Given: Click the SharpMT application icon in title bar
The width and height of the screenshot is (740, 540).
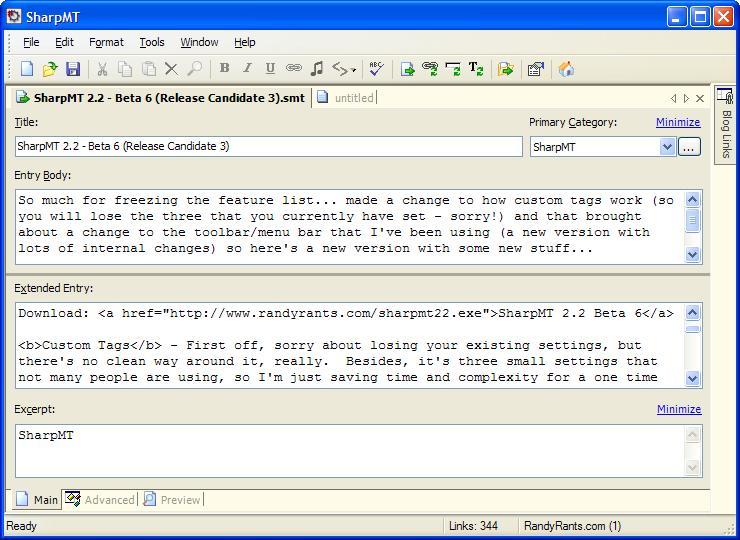Looking at the screenshot, I should pyautogui.click(x=14, y=17).
